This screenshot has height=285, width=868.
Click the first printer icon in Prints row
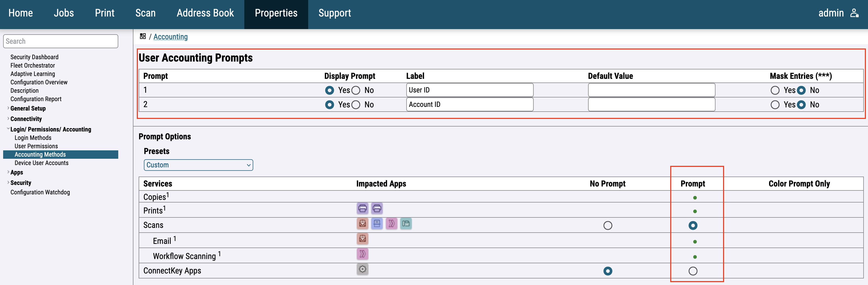(x=362, y=209)
